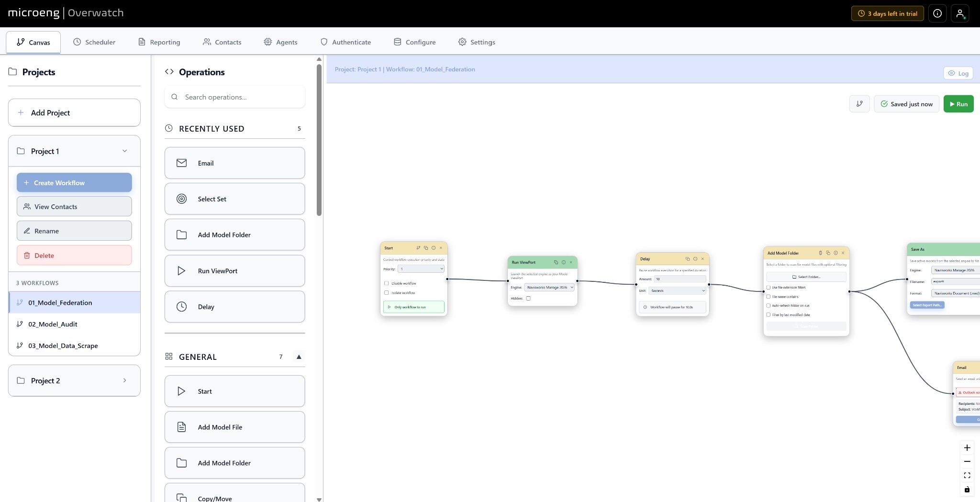Open the Unit dropdown showing Seconds
The image size is (980, 502).
[x=678, y=290]
